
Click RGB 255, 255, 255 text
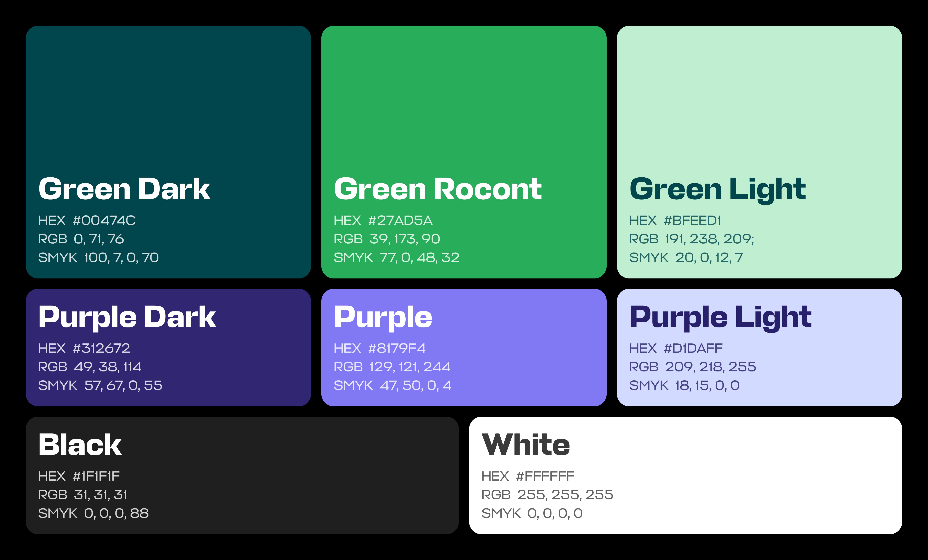coord(547,495)
